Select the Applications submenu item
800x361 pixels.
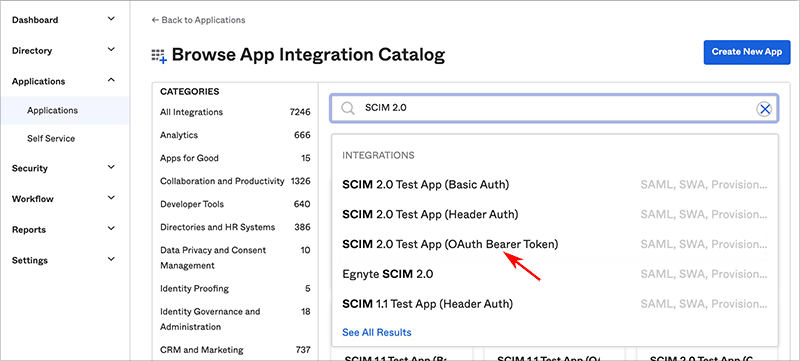pos(64,110)
